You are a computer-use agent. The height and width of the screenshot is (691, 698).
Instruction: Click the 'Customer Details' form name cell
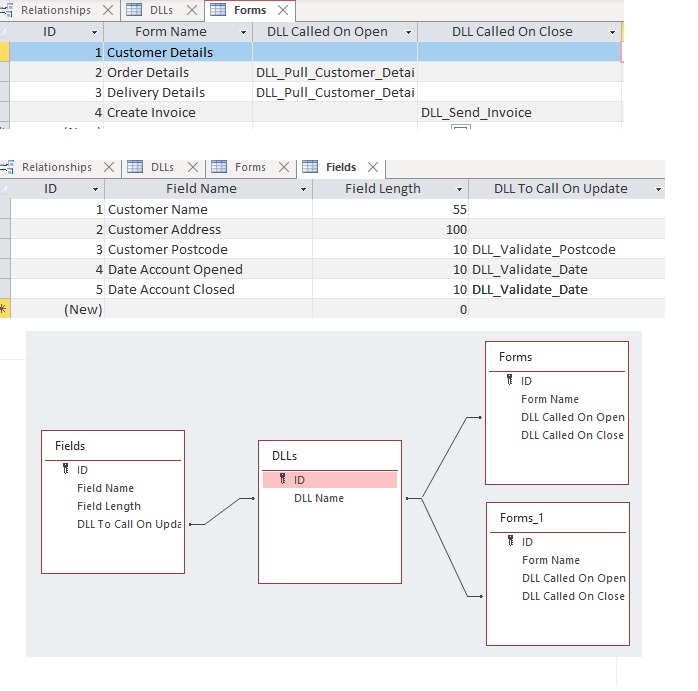pos(179,52)
